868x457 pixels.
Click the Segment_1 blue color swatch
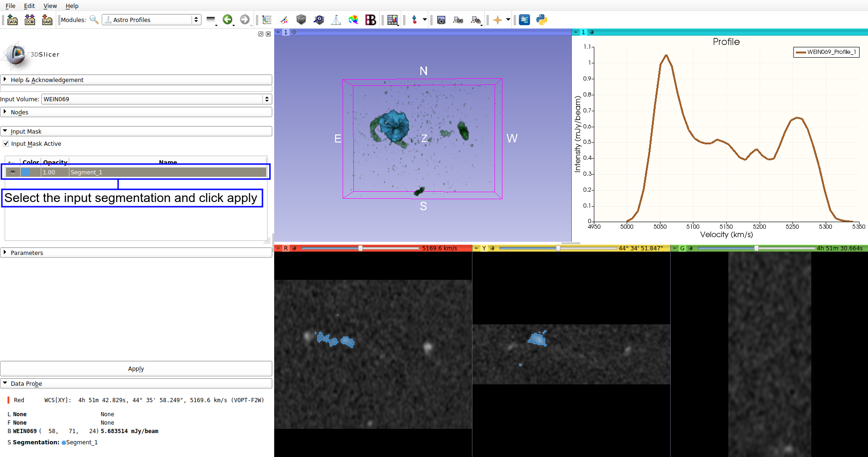[26, 172]
